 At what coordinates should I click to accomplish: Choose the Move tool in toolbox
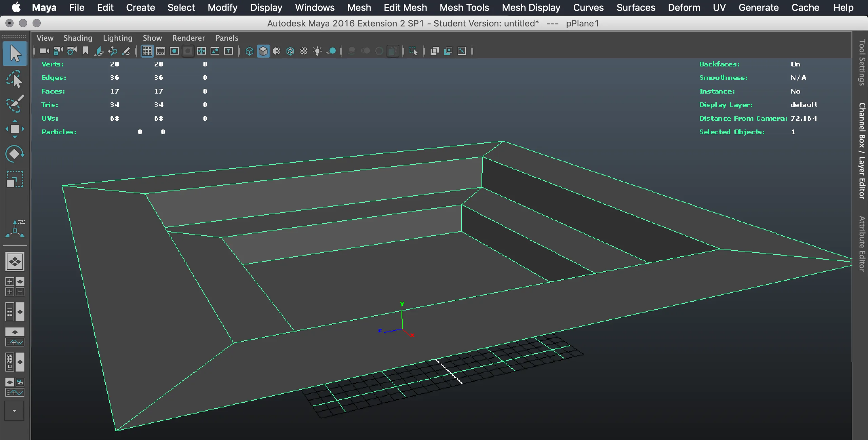(x=14, y=129)
